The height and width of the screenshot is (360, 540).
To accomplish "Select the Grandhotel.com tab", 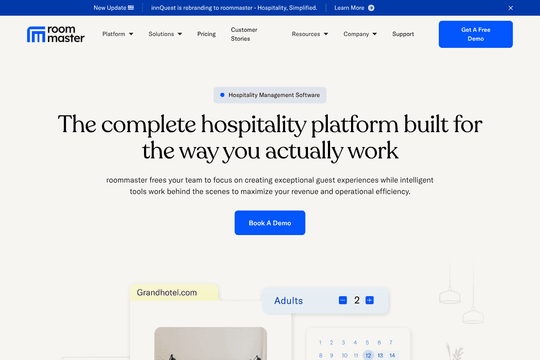I will pos(174,292).
